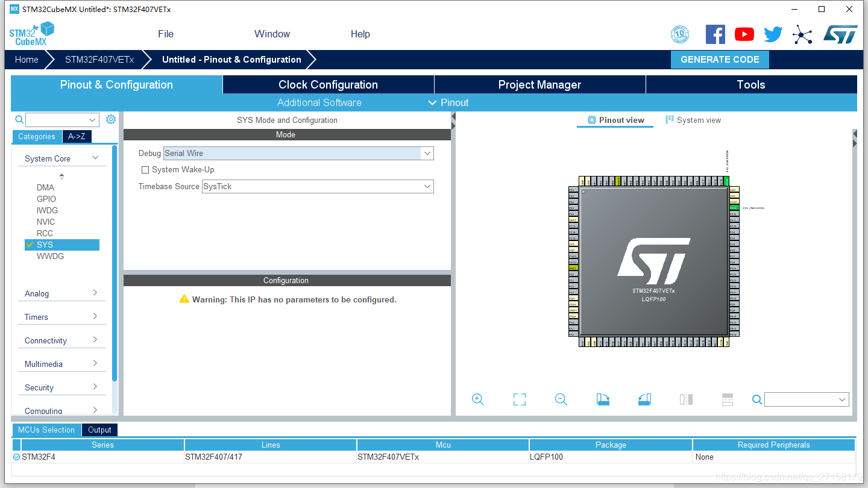Open the YouTube icon link
This screenshot has width=868, height=488.
pyautogui.click(x=744, y=34)
